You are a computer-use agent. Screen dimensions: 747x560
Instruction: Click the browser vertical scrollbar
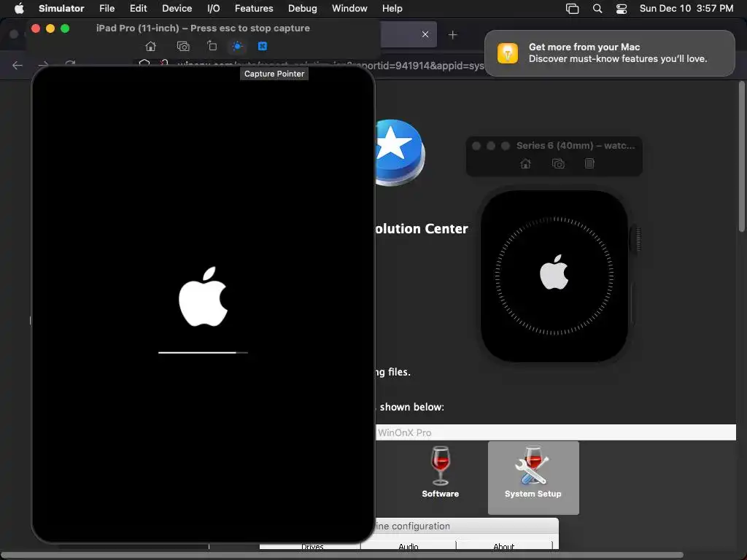click(x=741, y=157)
